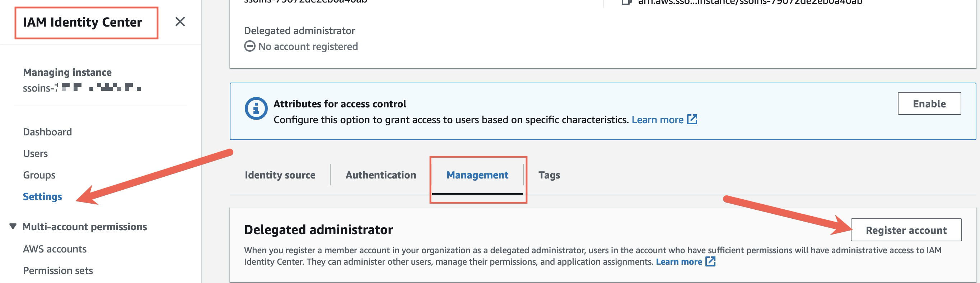
Task: Switch to the Identity source tab
Action: [x=280, y=175]
